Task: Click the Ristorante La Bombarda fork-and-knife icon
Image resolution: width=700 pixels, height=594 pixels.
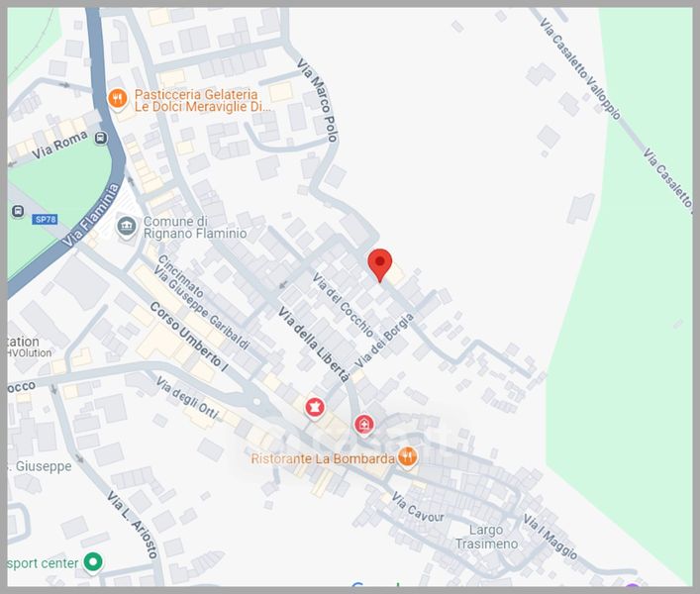Action: (406, 456)
